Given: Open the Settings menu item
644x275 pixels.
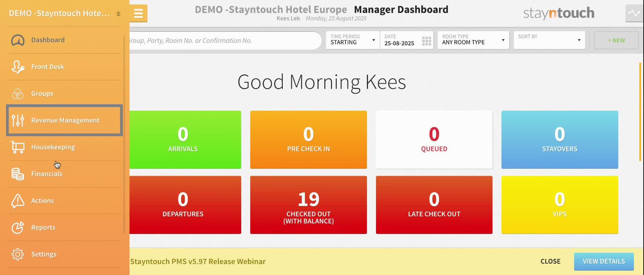Looking at the screenshot, I should [65, 254].
